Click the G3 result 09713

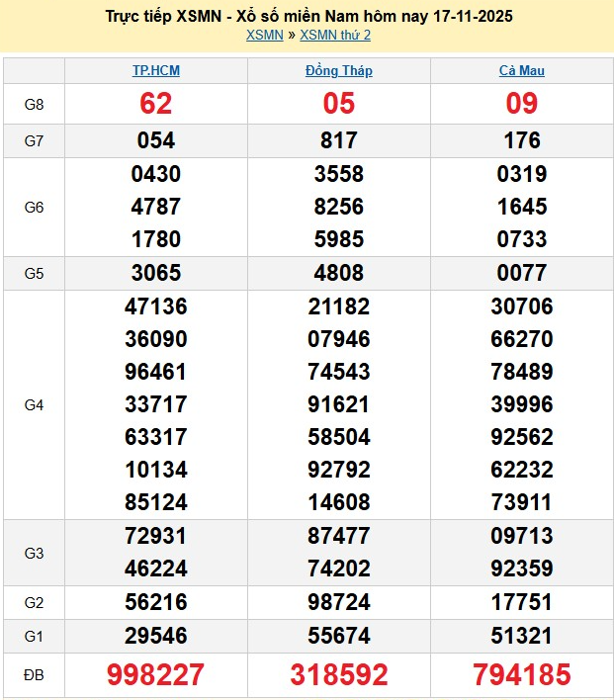pyautogui.click(x=521, y=536)
